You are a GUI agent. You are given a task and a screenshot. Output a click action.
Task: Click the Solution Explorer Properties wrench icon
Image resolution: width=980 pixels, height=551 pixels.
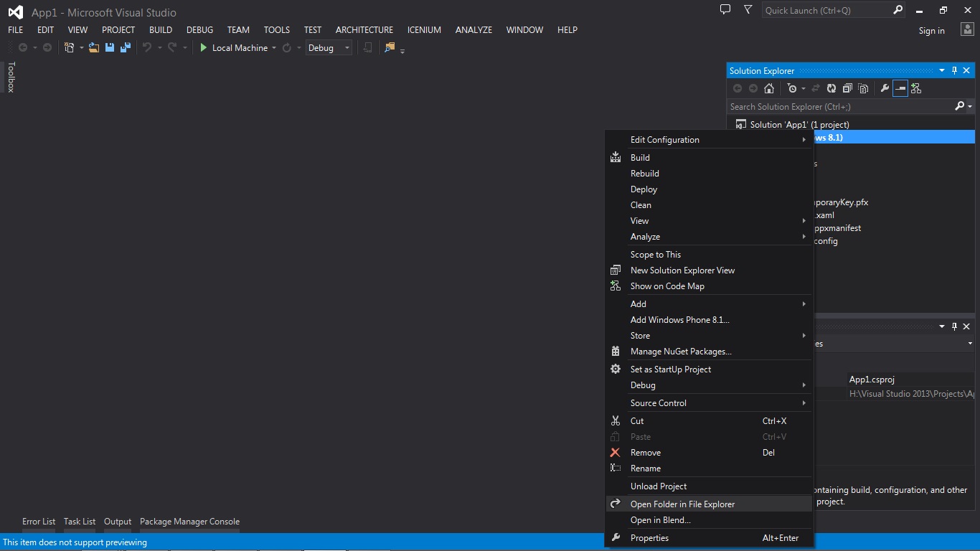tap(885, 88)
